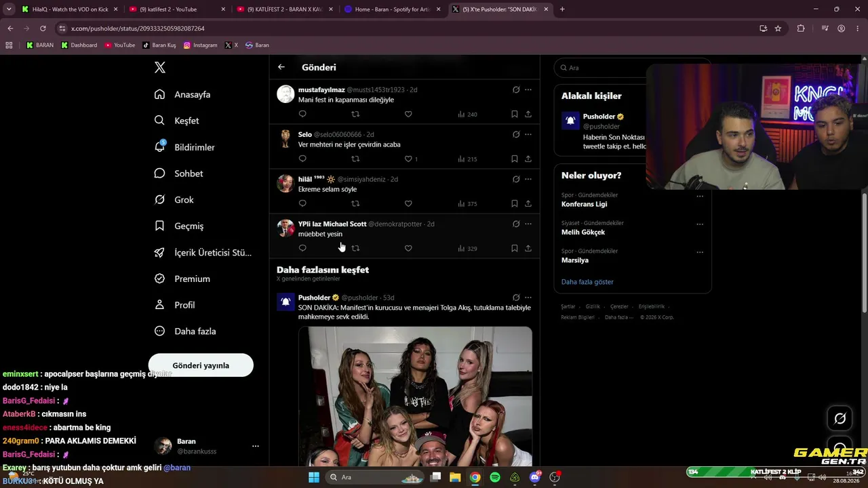Open Premium in the X sidebar

click(x=183, y=279)
